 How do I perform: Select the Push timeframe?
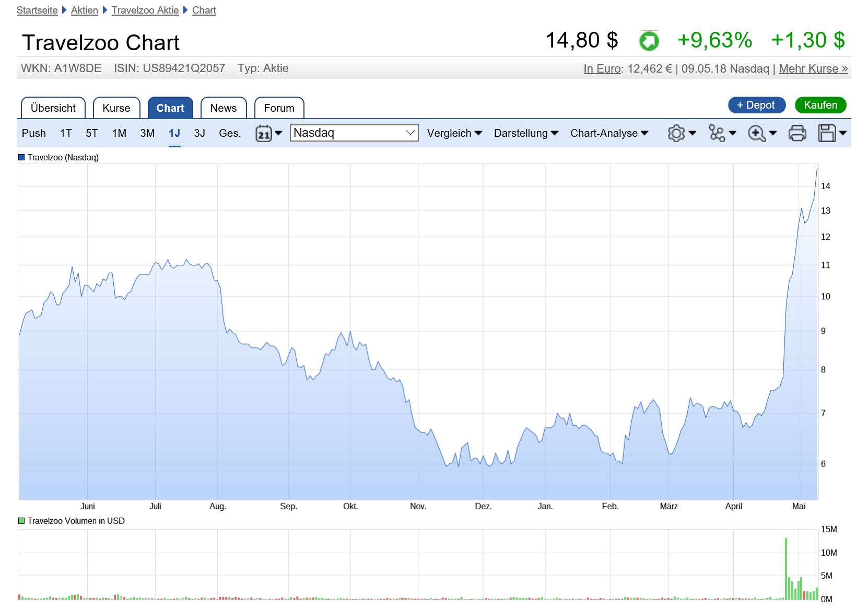[34, 133]
